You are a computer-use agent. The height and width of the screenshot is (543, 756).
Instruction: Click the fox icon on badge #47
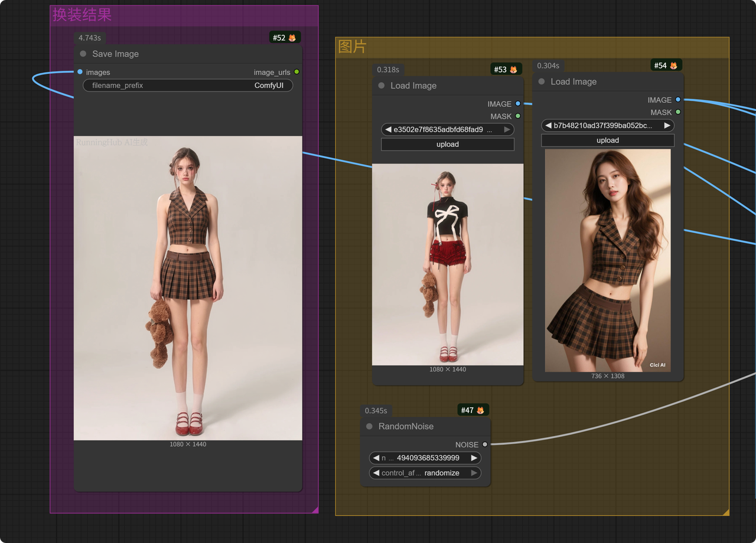[x=481, y=410]
